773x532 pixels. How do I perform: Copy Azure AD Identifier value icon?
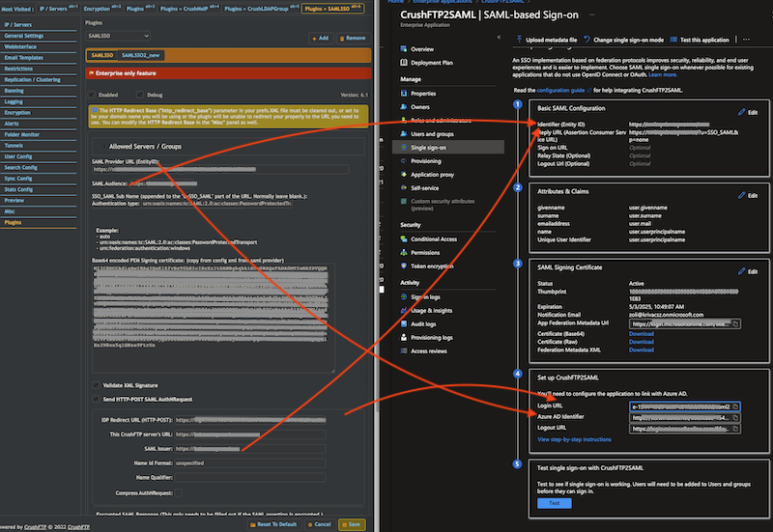(x=735, y=418)
